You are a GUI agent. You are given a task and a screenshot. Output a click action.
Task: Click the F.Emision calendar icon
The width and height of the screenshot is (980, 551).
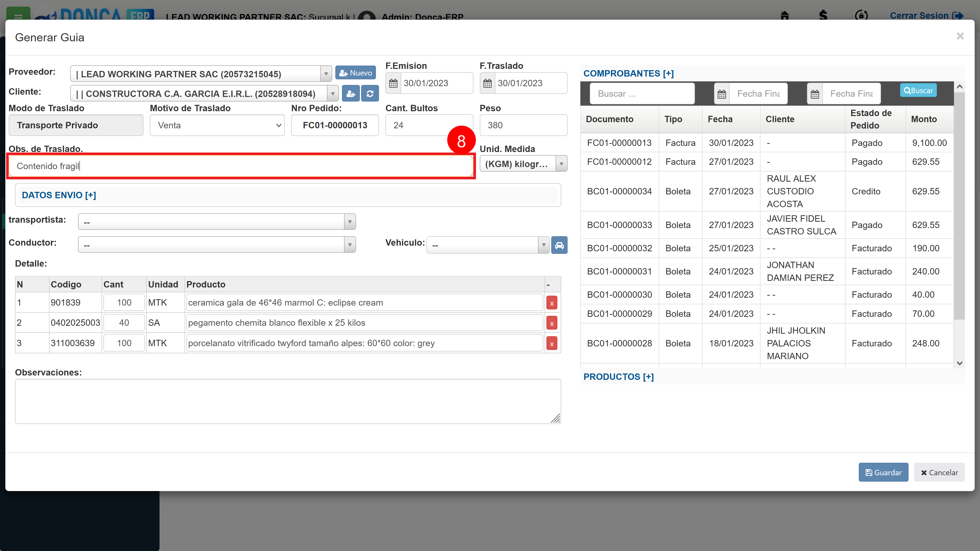pos(393,83)
